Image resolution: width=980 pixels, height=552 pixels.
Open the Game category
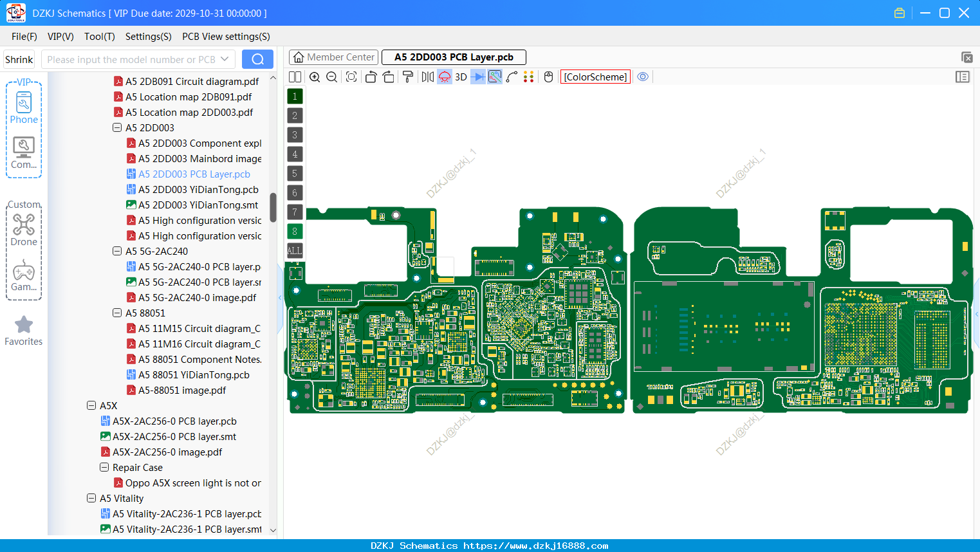pos(24,275)
